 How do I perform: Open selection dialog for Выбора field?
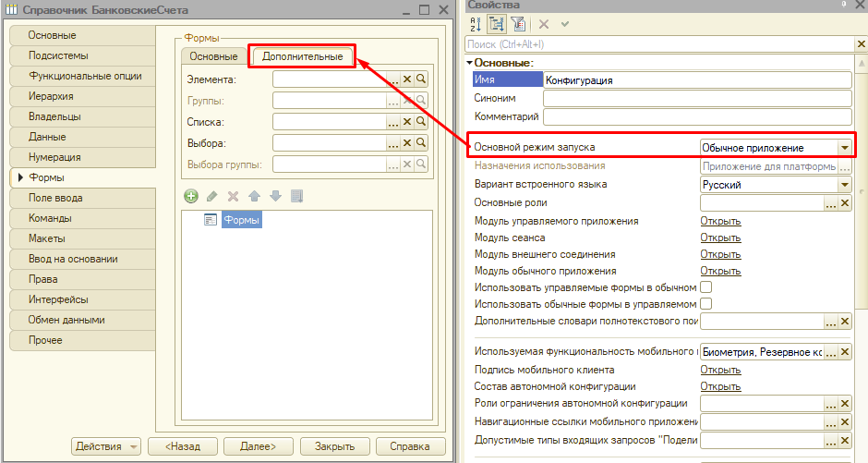click(393, 143)
